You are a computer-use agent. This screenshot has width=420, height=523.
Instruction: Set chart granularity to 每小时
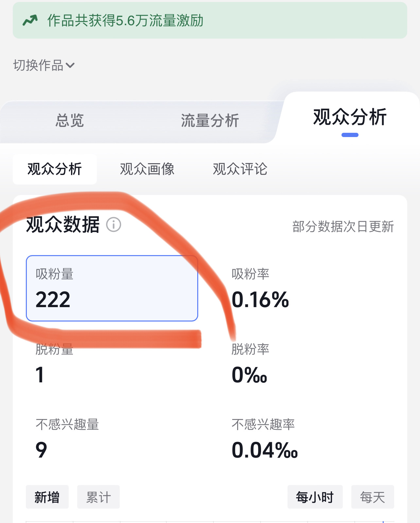tap(315, 497)
